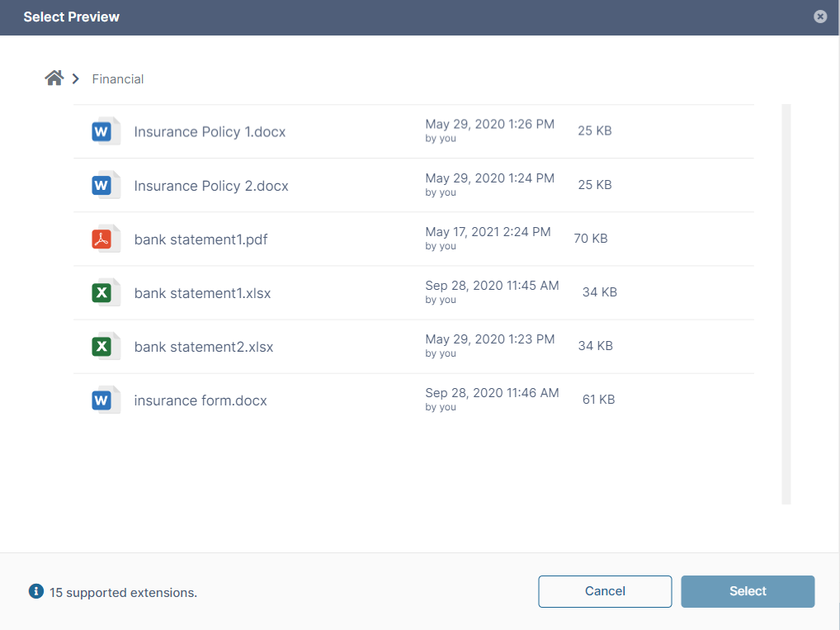Select Insurance Policy 2.docx file name
Image resolution: width=840 pixels, height=630 pixels.
[211, 186]
